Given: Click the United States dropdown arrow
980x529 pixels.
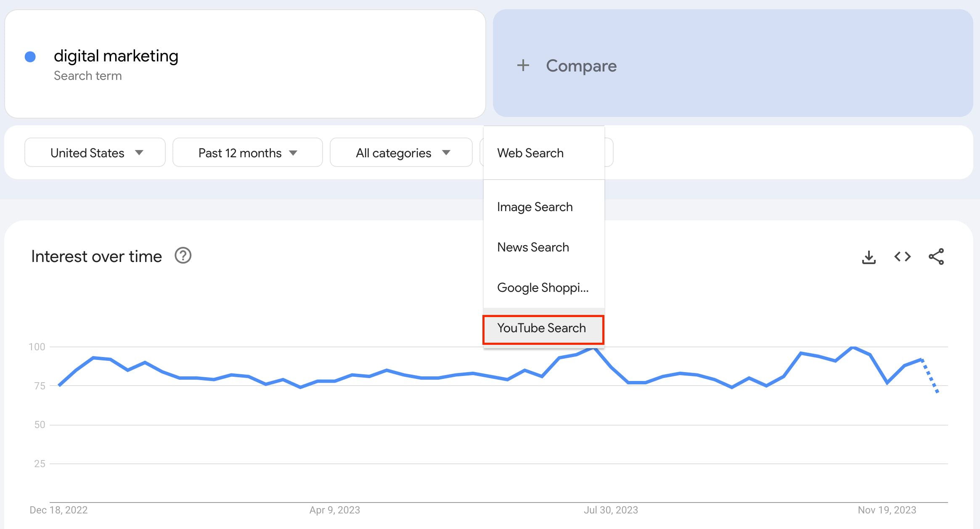Looking at the screenshot, I should point(139,153).
